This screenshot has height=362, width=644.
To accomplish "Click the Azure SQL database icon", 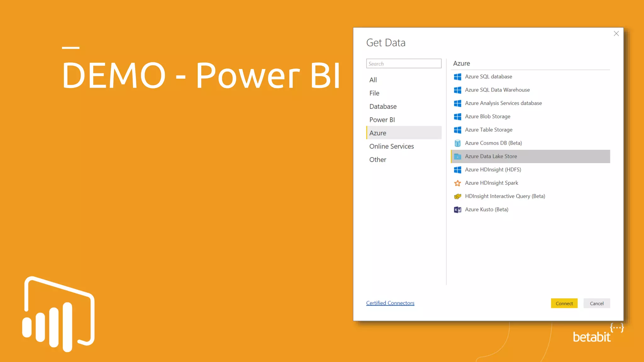I will (x=458, y=77).
